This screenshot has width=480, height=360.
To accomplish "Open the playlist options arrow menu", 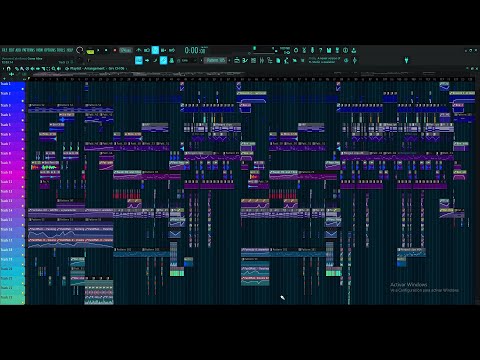I will [3, 69].
